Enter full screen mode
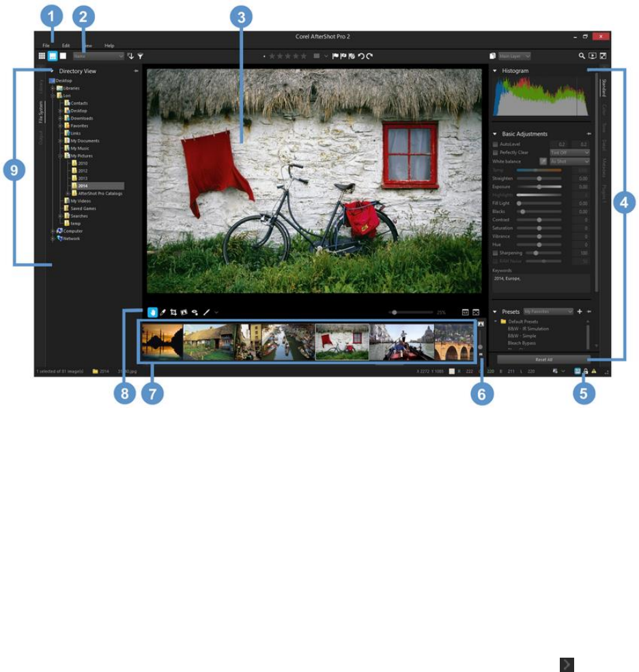This screenshot has width=639, height=672. (603, 56)
